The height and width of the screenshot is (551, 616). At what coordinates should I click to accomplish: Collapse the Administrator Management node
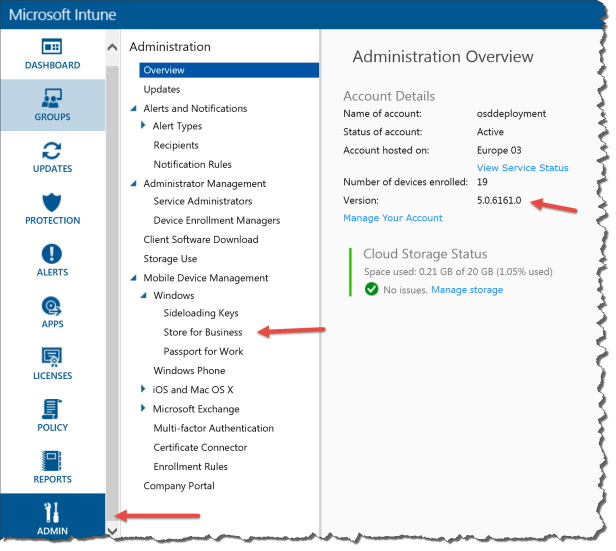coord(134,183)
